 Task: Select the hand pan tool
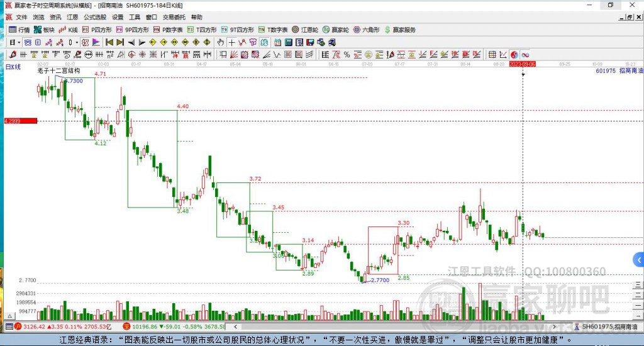pyautogui.click(x=220, y=42)
